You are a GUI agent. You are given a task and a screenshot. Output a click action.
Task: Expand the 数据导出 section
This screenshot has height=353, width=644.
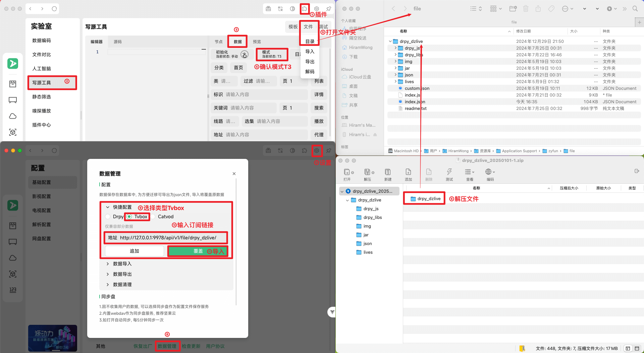tap(108, 274)
